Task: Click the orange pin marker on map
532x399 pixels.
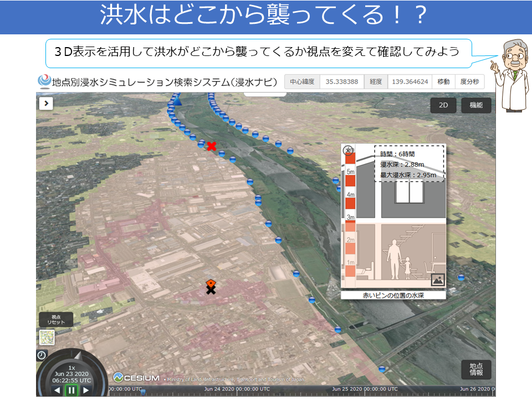Action: pyautogui.click(x=211, y=284)
